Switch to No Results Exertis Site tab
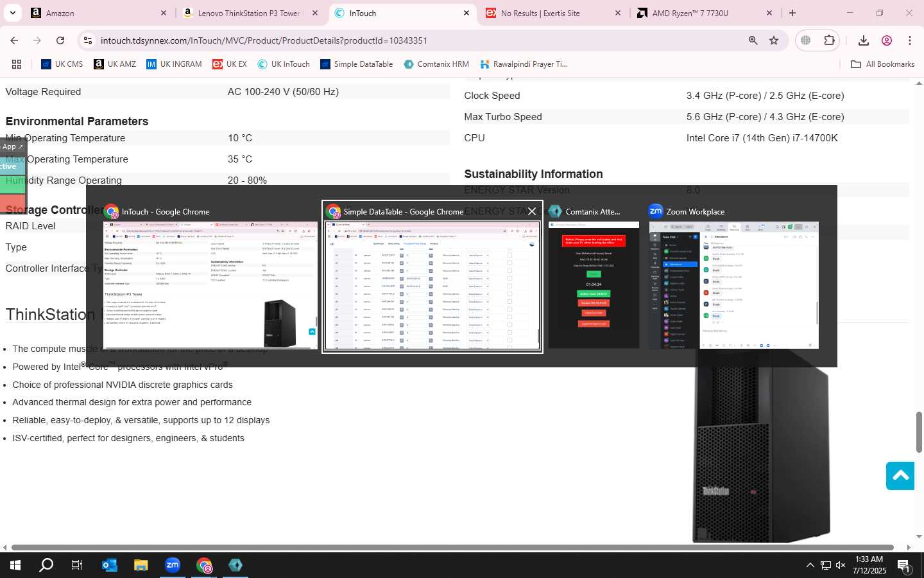 tap(552, 13)
